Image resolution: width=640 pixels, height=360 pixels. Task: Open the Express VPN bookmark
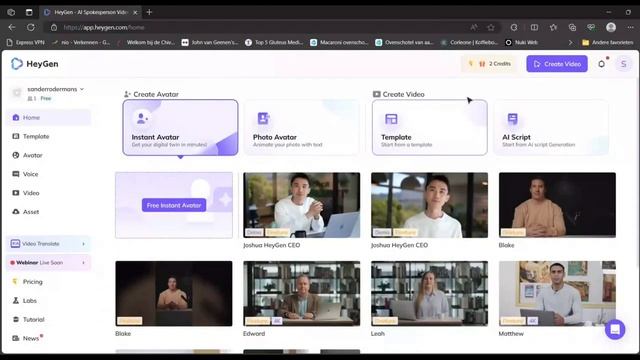tap(26, 42)
